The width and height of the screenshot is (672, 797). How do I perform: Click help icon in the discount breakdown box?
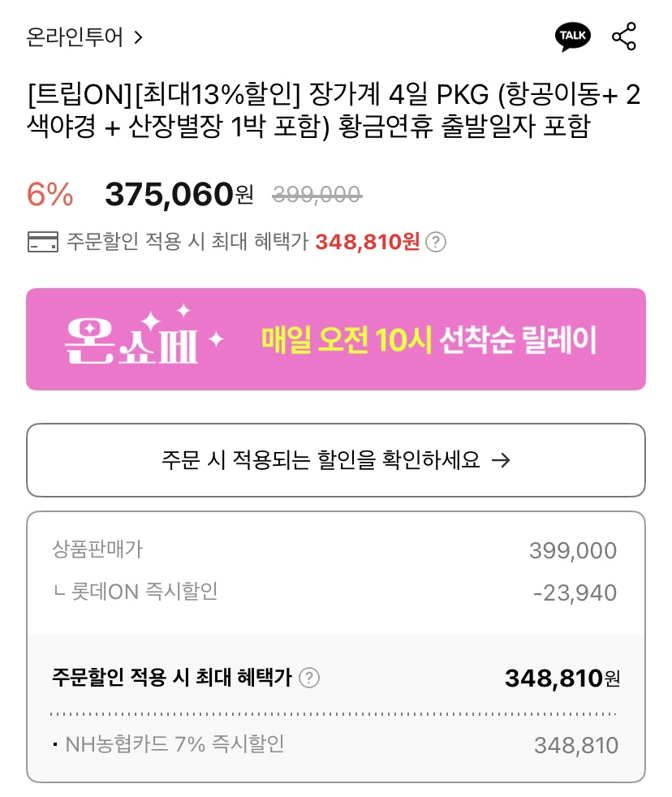tap(309, 678)
